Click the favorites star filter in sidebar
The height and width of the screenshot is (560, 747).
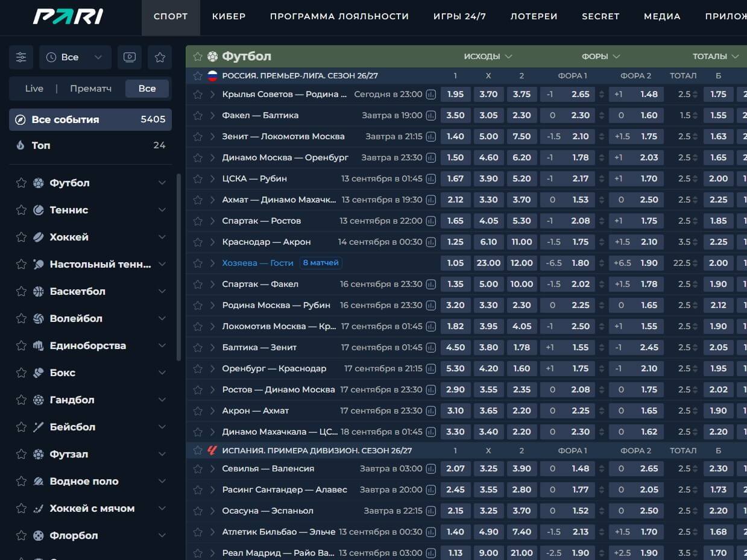tap(160, 57)
